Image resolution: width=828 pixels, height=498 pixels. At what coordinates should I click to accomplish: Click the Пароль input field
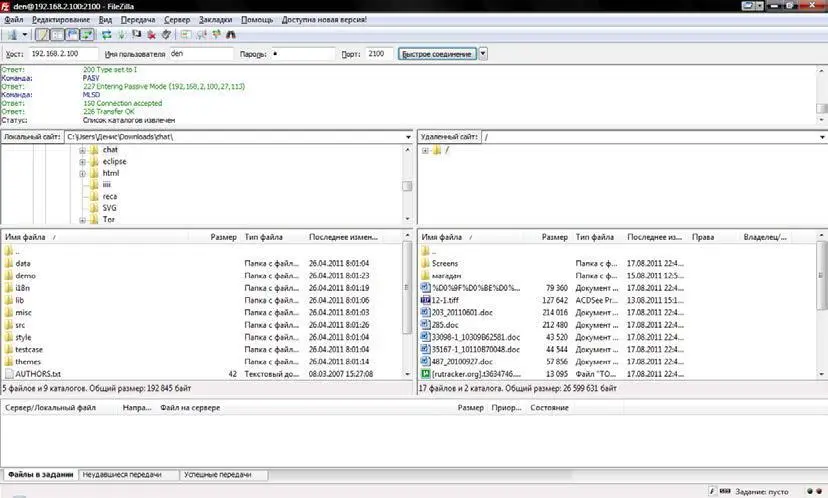click(303, 54)
